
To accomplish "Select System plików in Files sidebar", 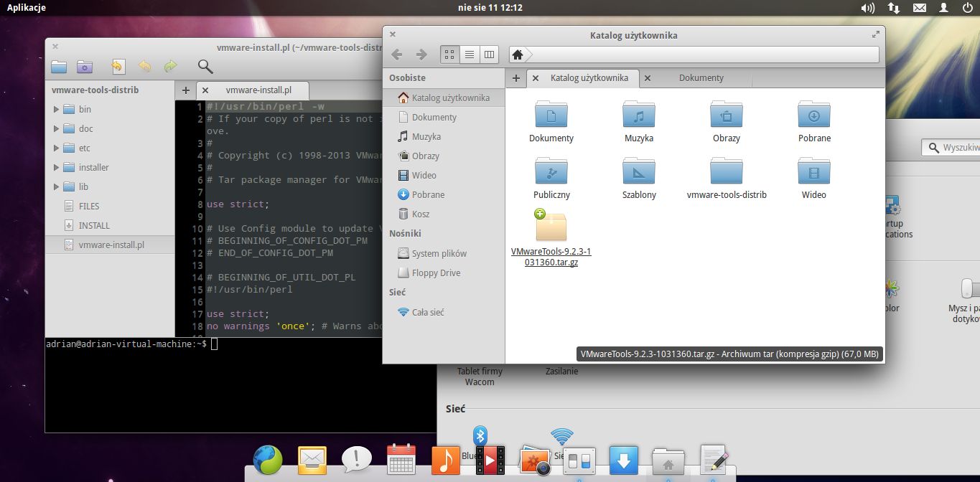I will pyautogui.click(x=444, y=253).
